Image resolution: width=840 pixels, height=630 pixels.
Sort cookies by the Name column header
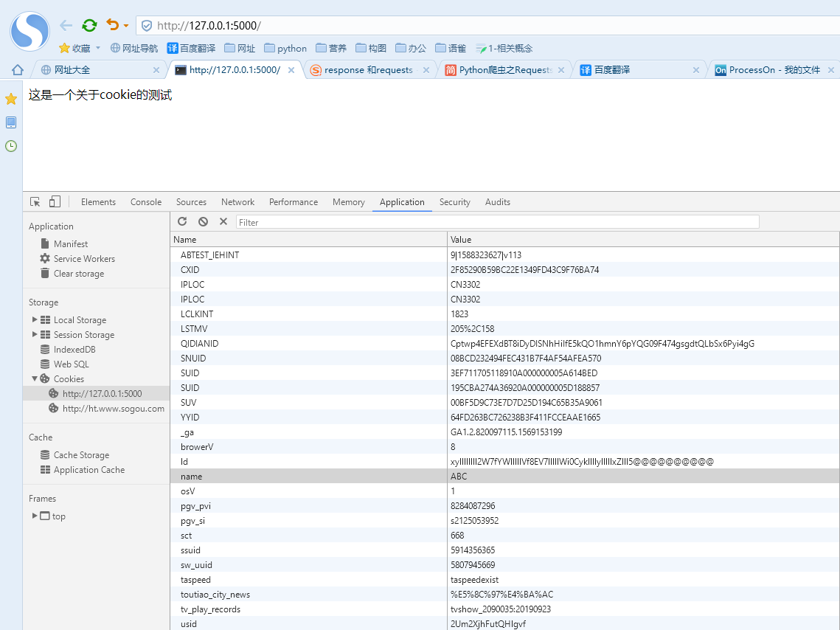pos(308,240)
